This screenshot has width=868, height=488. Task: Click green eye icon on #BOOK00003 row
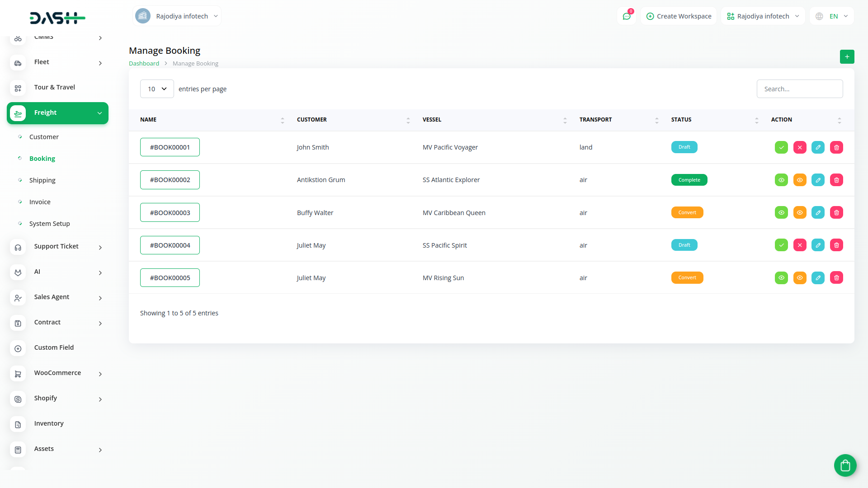click(781, 212)
